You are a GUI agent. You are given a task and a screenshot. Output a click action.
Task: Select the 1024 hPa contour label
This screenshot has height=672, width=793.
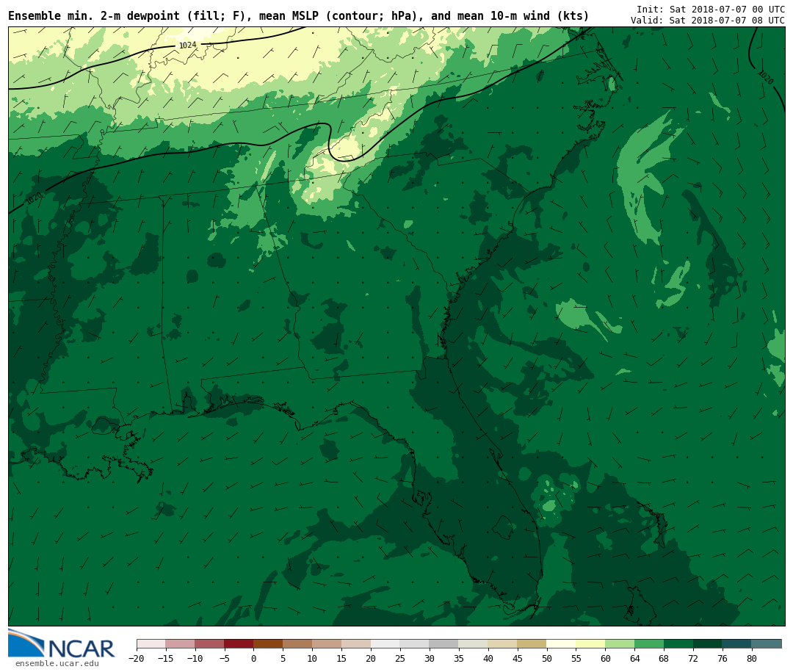coord(188,46)
